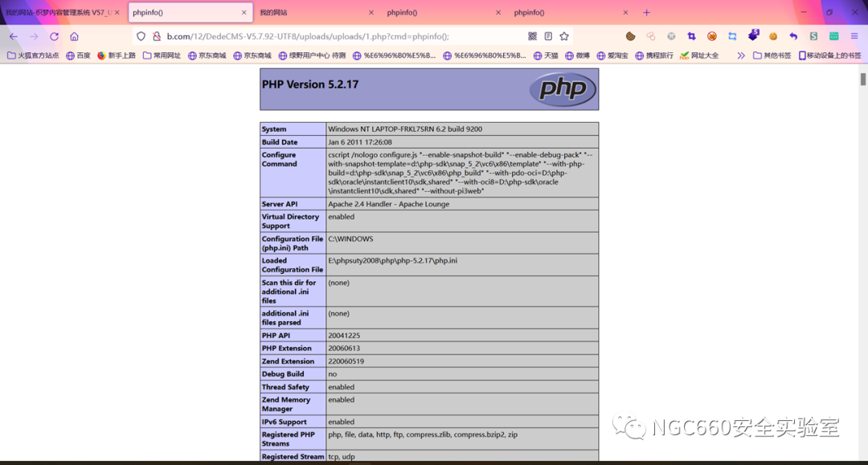Open the 网址大全 bookmark
Image resolution: width=868 pixels, height=465 pixels.
[x=699, y=55]
